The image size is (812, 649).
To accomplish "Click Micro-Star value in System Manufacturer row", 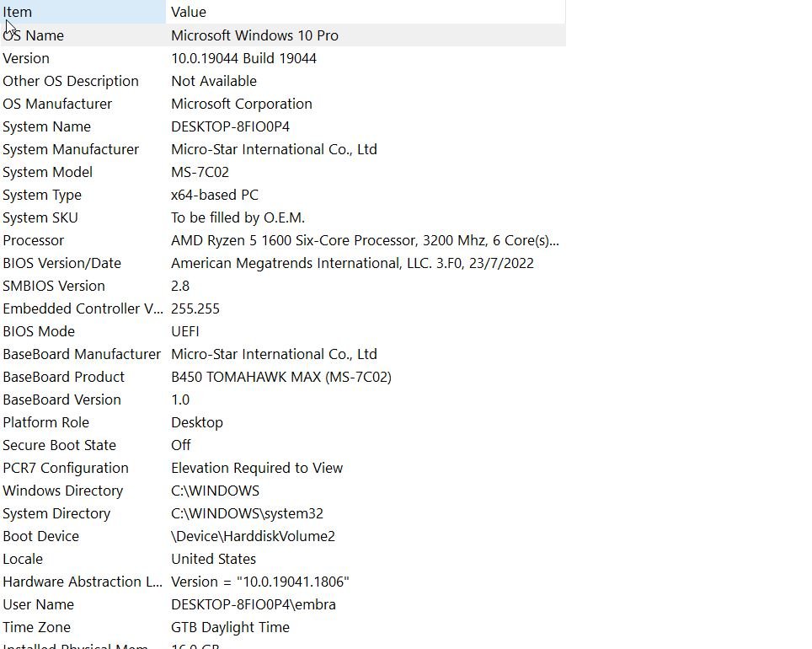I will (x=274, y=149).
